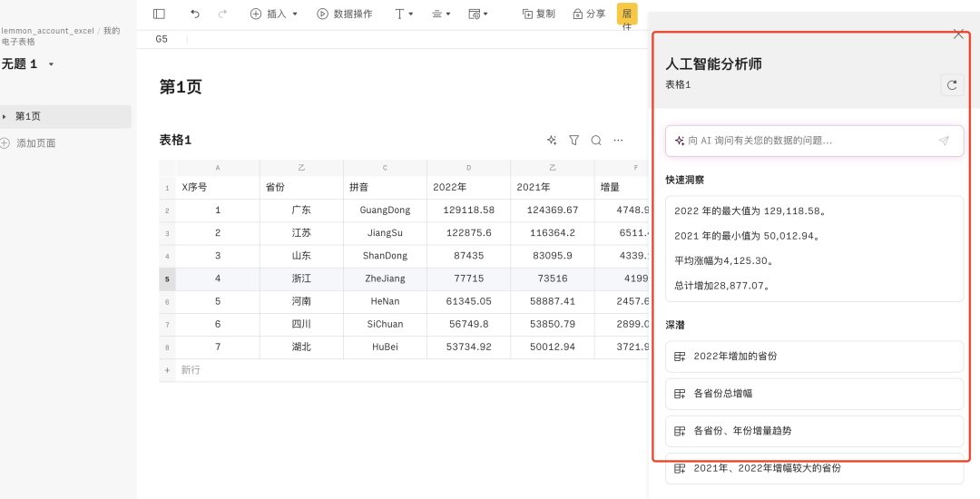This screenshot has width=980, height=499.
Task: Click the 87435 cell
Action: coord(469,256)
